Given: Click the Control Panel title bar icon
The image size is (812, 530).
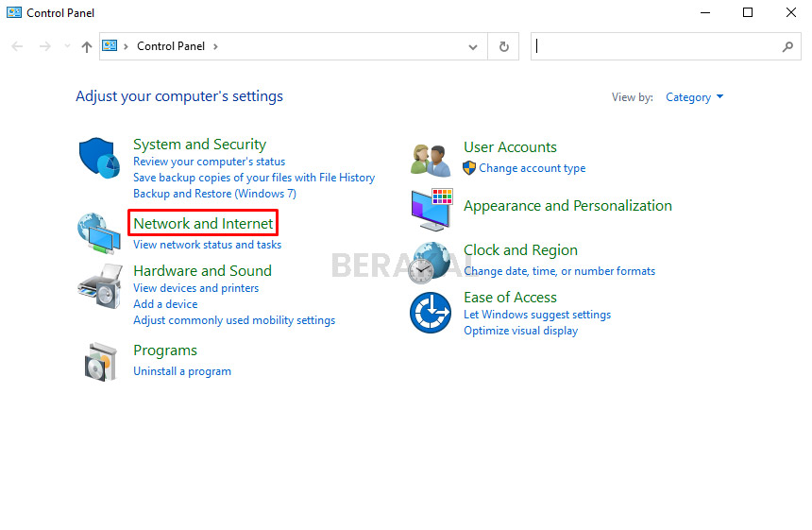Looking at the screenshot, I should tap(14, 12).
